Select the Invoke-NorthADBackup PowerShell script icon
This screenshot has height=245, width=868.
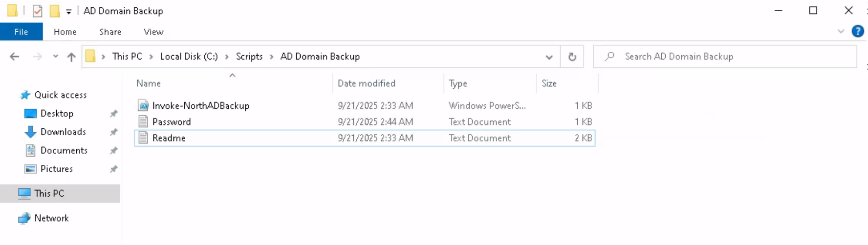pyautogui.click(x=143, y=105)
